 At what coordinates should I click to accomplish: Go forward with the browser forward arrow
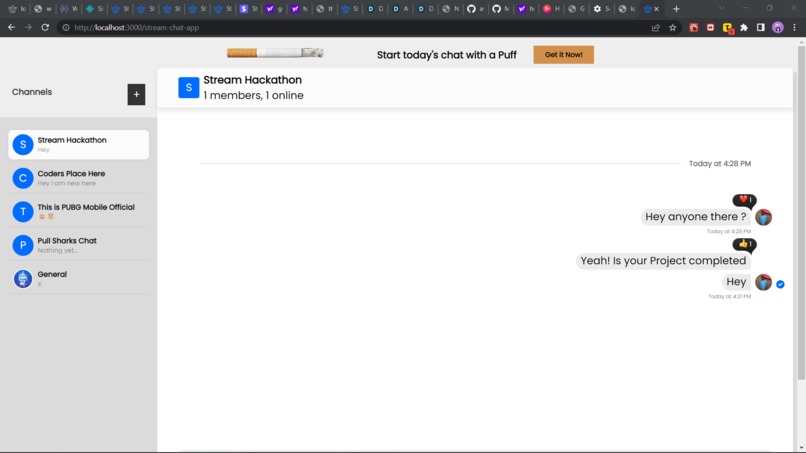28,27
